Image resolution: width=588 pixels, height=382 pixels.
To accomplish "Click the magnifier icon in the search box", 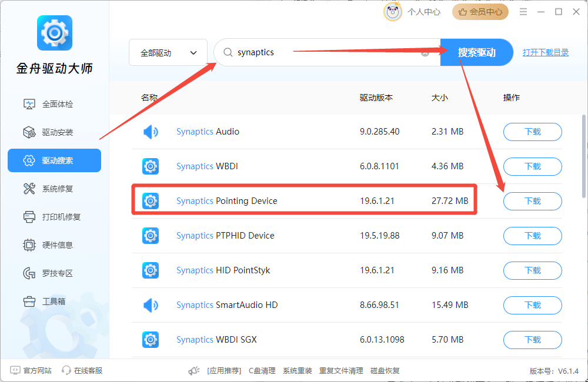I will click(x=228, y=52).
